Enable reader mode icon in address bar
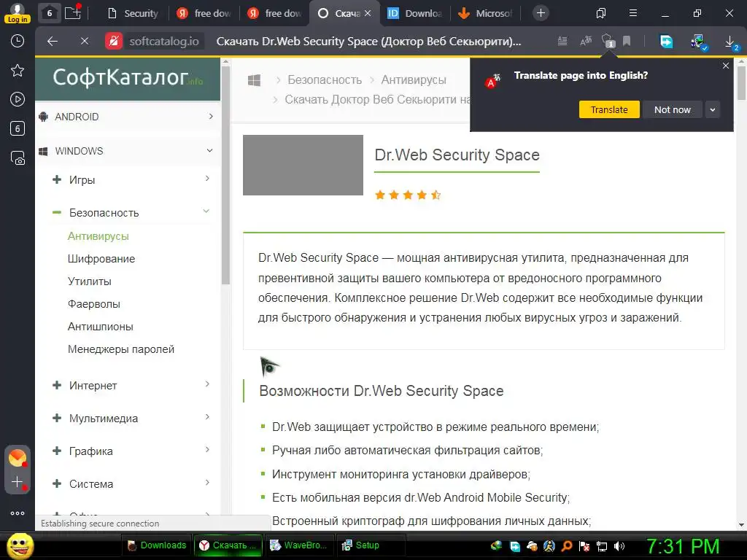Screen dimensions: 747x560 tap(562, 42)
